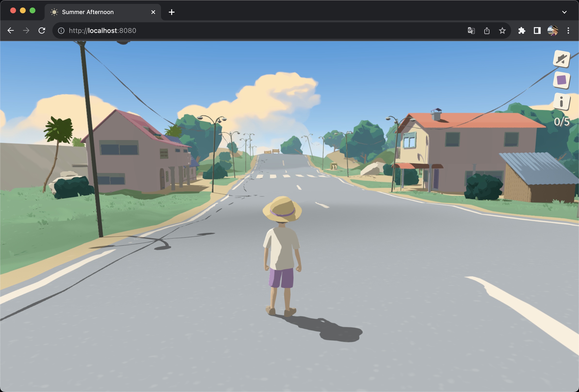Open the Chrome profile avatar
The height and width of the screenshot is (392, 579).
pyautogui.click(x=553, y=31)
